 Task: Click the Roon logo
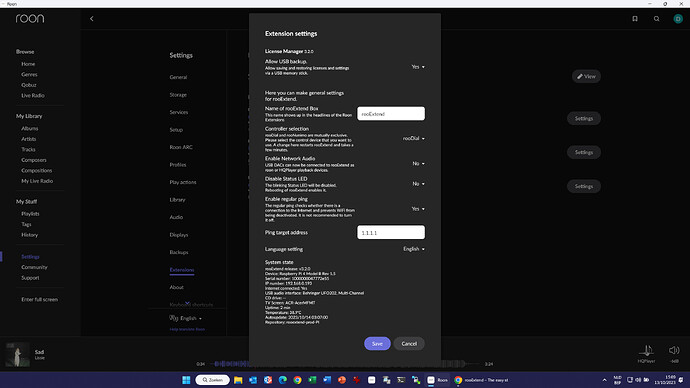coord(30,18)
